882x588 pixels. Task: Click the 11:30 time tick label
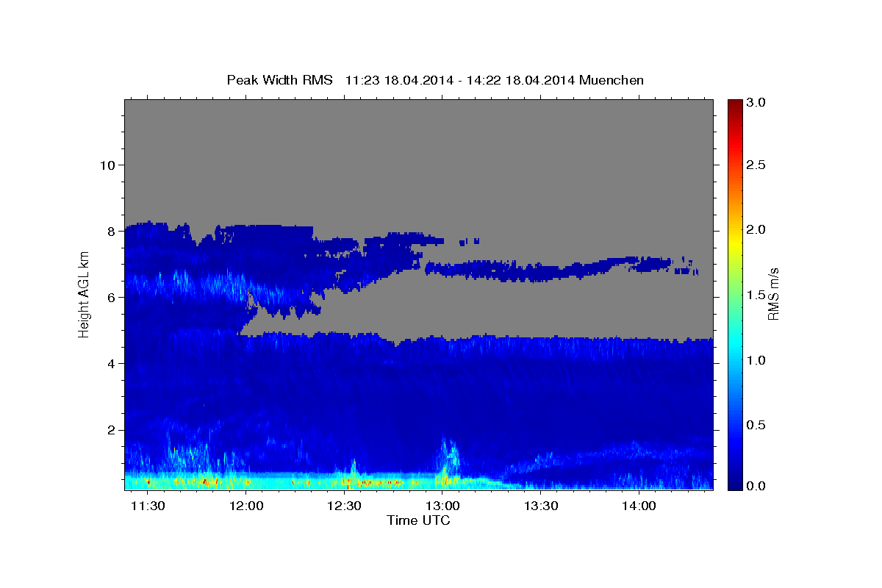tap(148, 506)
